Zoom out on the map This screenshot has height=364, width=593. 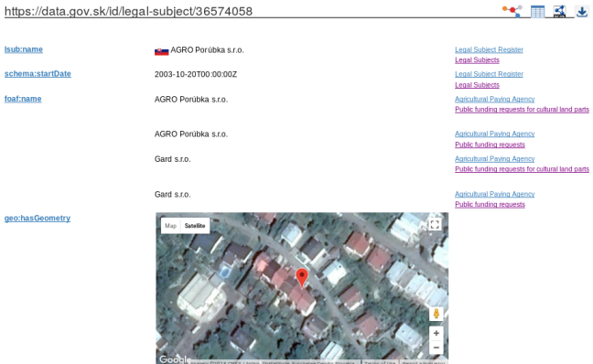click(436, 347)
